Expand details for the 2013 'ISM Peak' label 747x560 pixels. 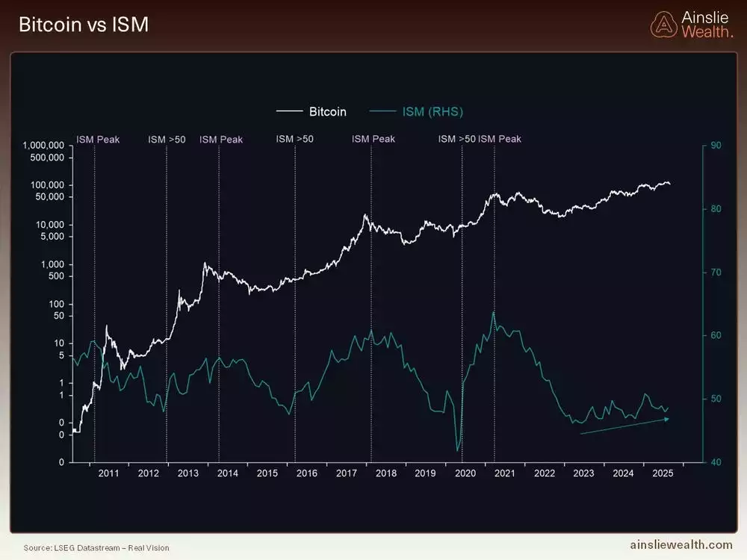point(220,139)
